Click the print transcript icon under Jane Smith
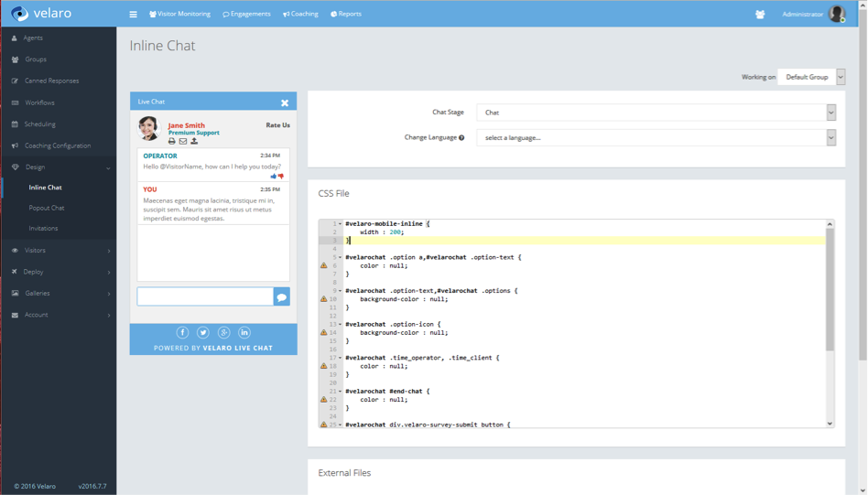This screenshot has height=495, width=868. pos(172,141)
